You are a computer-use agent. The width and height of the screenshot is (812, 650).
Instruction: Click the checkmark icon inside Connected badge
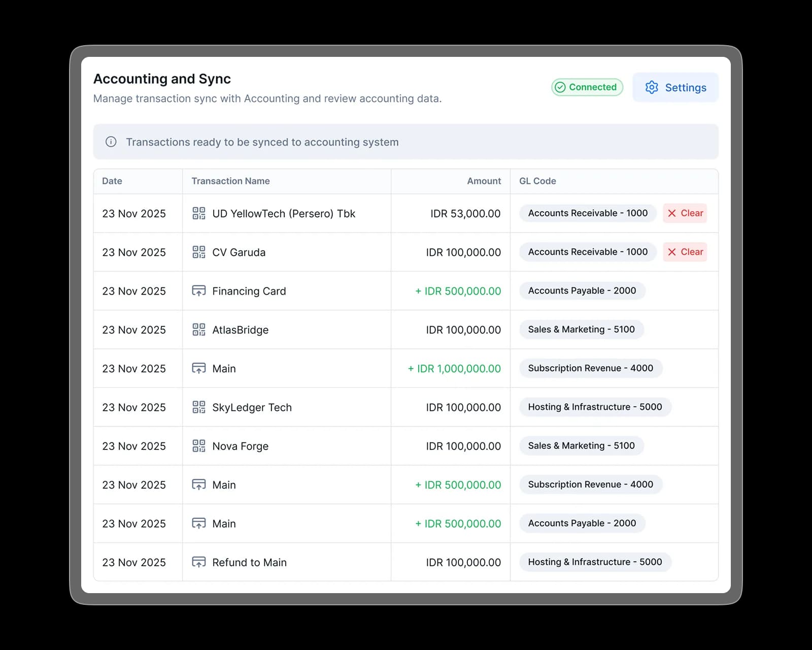point(560,87)
